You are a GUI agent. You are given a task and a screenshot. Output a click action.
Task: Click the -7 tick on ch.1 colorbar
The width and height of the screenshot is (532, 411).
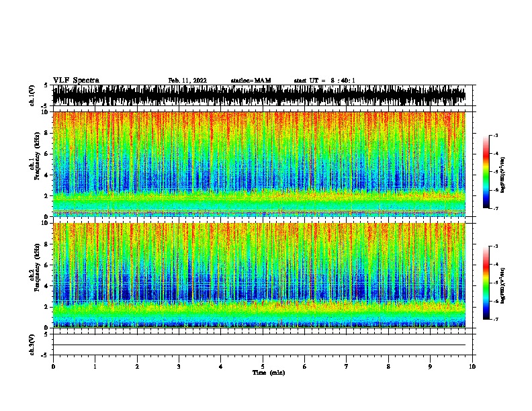pos(495,208)
